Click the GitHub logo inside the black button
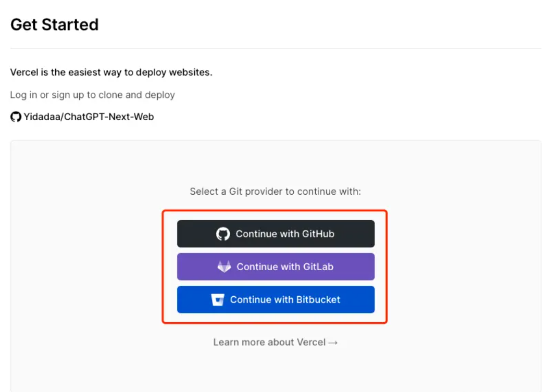Screen dimensions: 549x392 (223, 234)
